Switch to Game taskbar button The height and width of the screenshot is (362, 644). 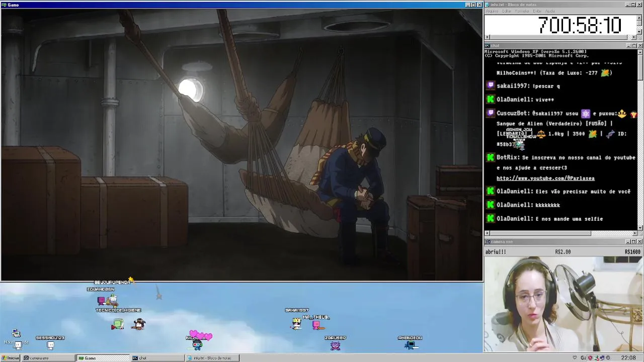[103, 358]
